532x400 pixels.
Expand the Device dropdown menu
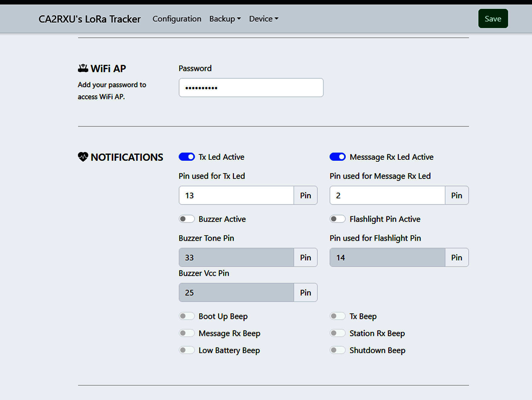pyautogui.click(x=263, y=19)
